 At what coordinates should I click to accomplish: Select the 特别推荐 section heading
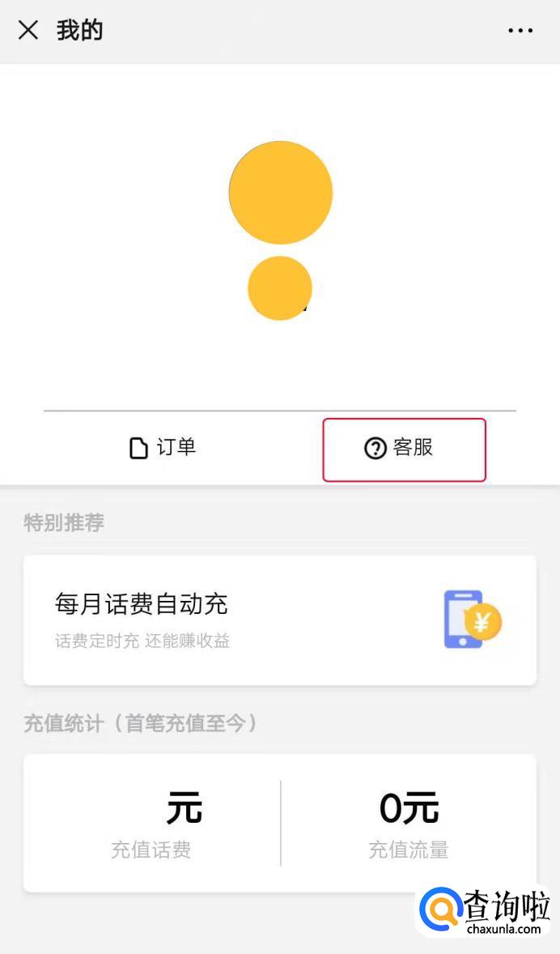click(64, 523)
